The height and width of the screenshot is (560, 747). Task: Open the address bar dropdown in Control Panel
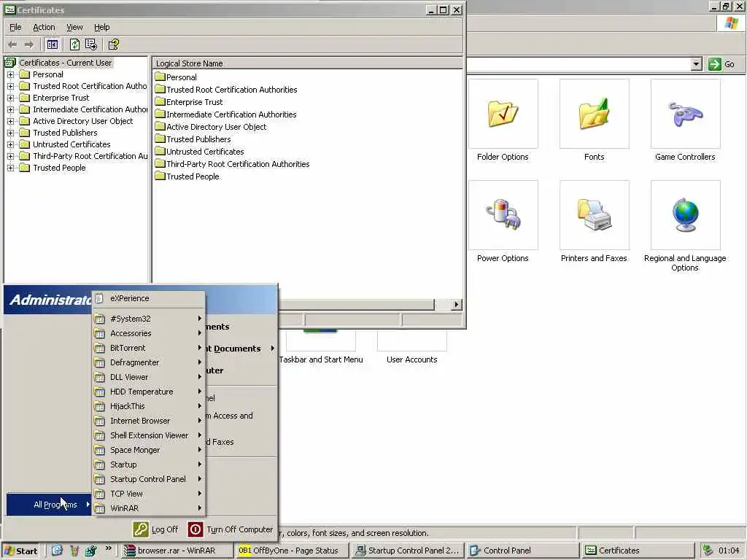696,64
